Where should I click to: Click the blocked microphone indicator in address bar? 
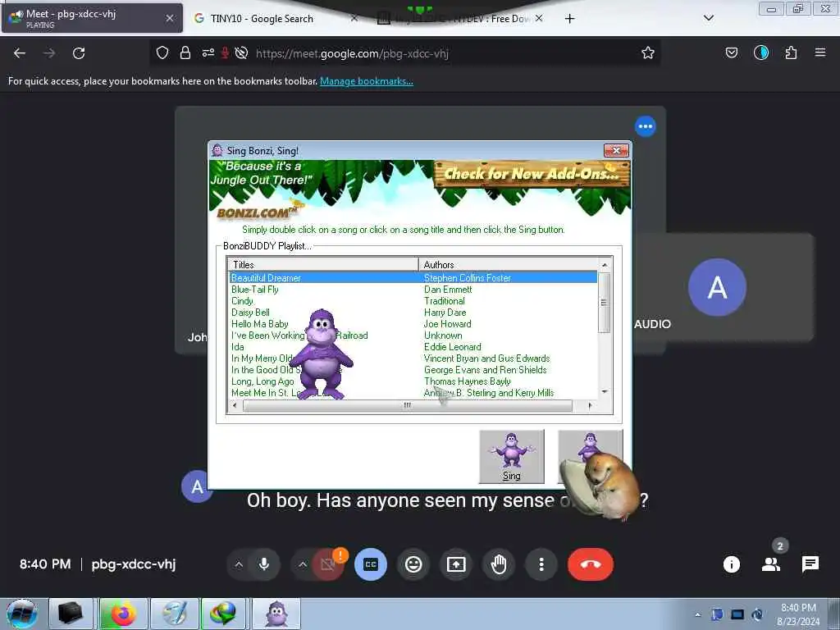tap(225, 52)
